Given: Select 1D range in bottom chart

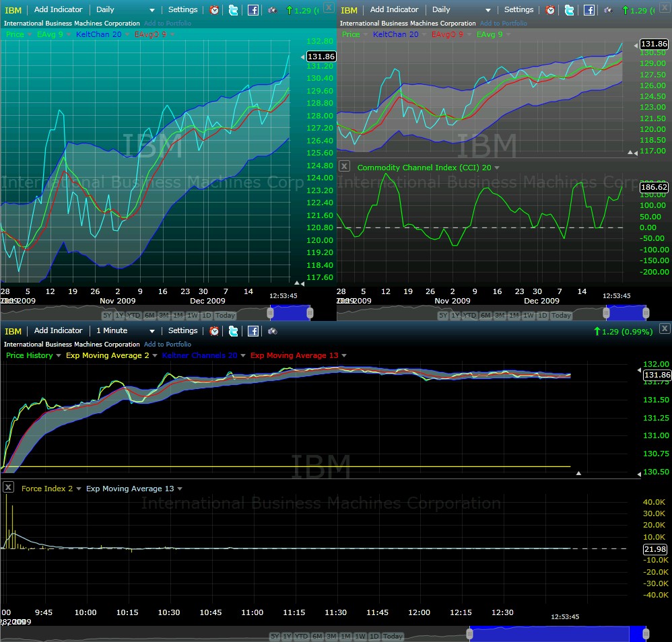Looking at the screenshot, I should tap(374, 636).
